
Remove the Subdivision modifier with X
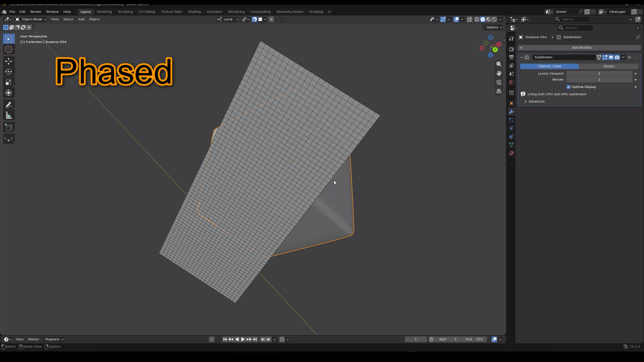[629, 57]
